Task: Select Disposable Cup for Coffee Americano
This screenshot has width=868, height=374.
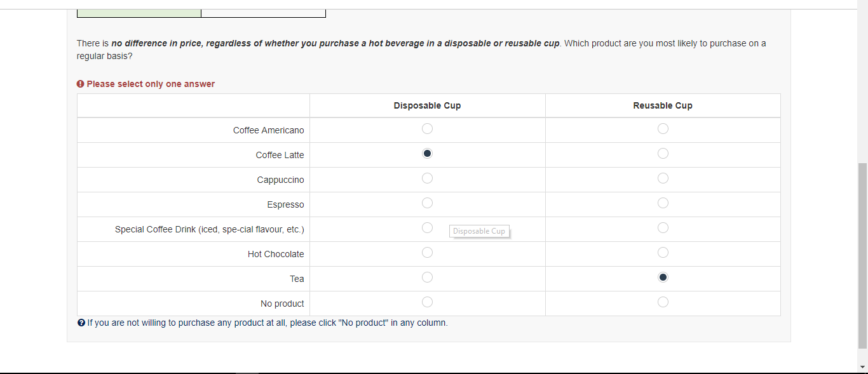Action: (x=427, y=129)
